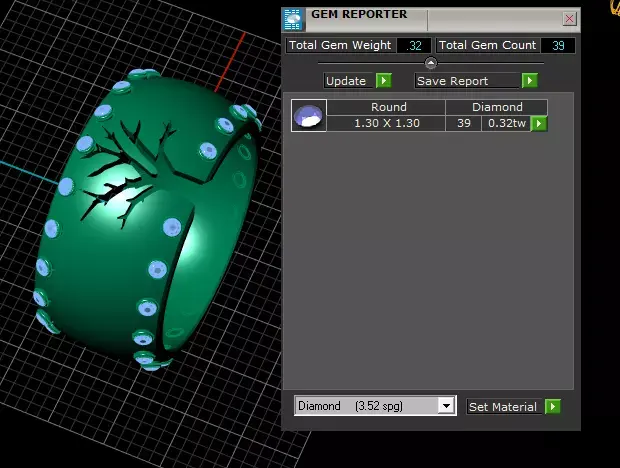Click the Gem Reporter panel icon

tap(293, 19)
